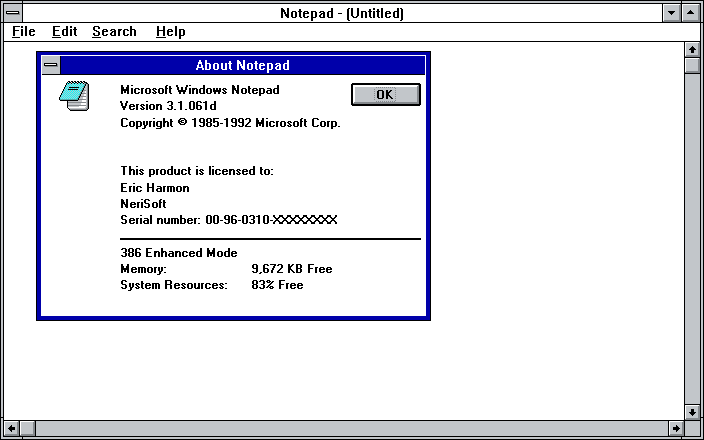This screenshot has width=704, height=440.
Task: Open the About Notepad dialog control menu box
Action: tap(51, 65)
